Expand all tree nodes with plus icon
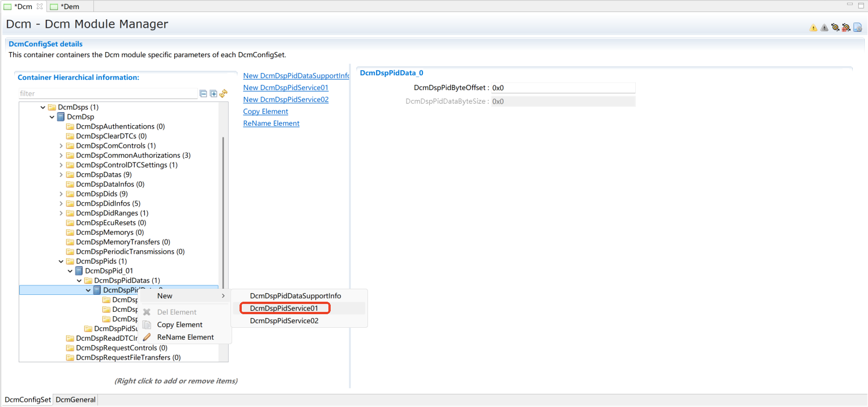The width and height of the screenshot is (868, 407). [213, 93]
